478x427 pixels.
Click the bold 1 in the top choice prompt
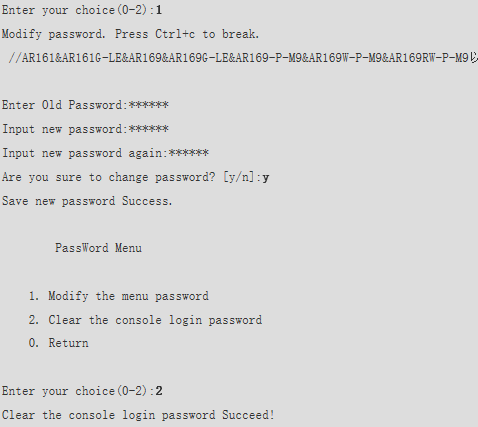point(159,10)
